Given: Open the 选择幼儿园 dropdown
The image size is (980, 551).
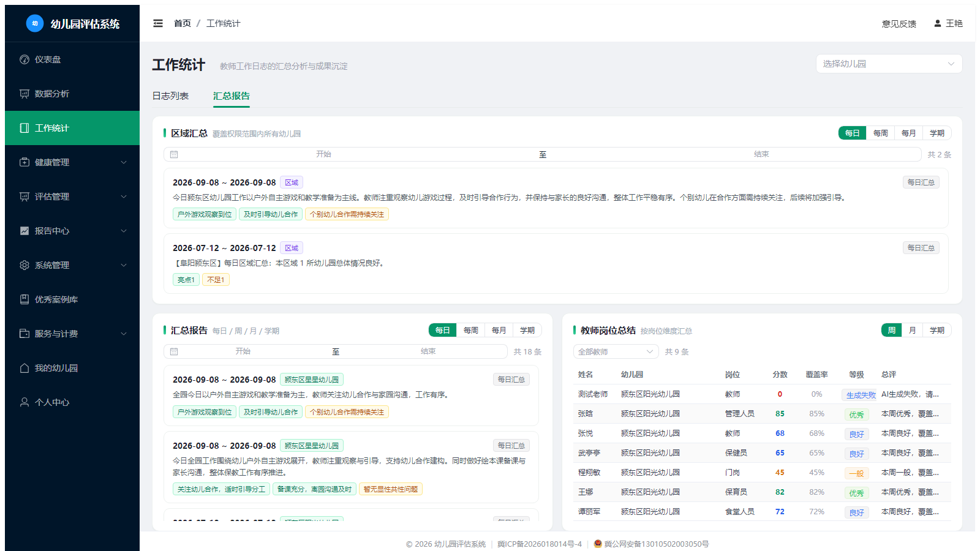Looking at the screenshot, I should click(x=889, y=64).
